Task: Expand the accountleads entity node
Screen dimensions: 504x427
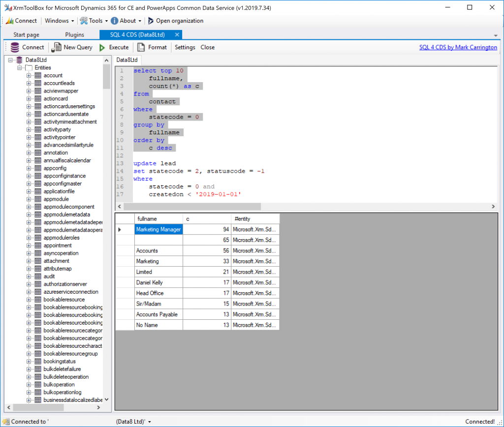Action: pyautogui.click(x=29, y=83)
